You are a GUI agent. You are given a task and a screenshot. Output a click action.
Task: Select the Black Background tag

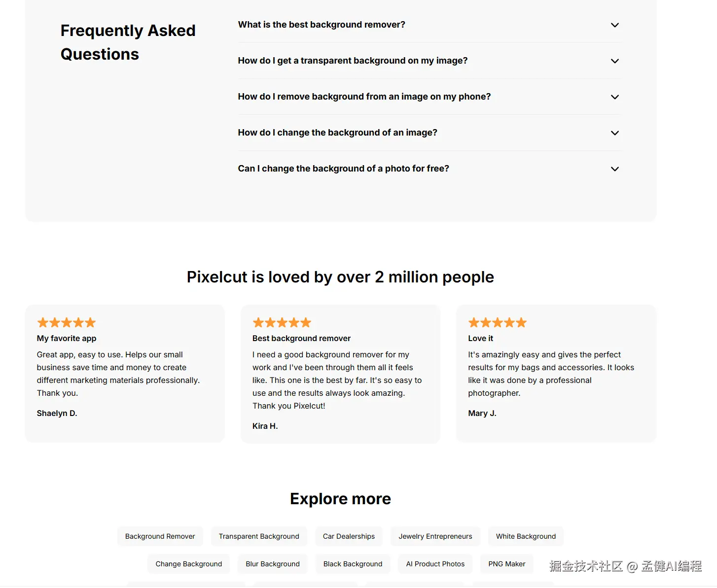pyautogui.click(x=353, y=564)
